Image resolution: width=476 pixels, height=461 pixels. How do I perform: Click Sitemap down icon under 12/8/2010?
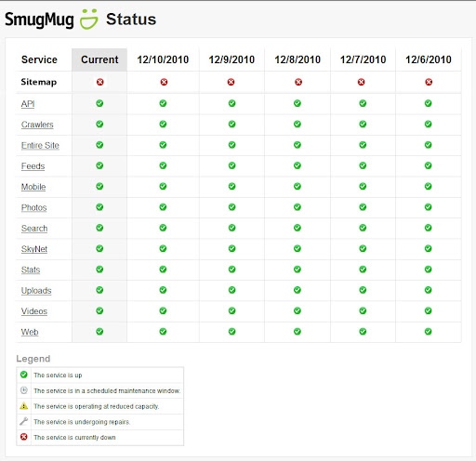[298, 82]
